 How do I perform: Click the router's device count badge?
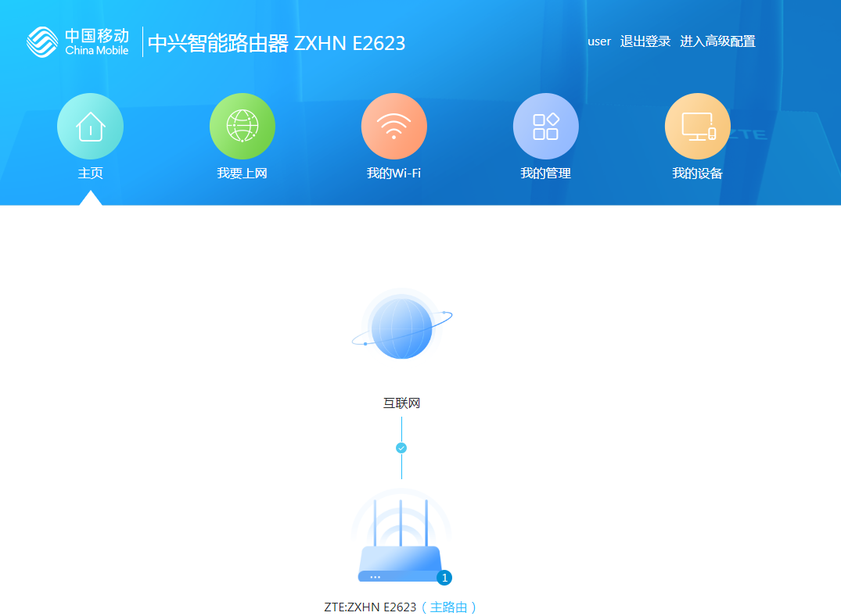coord(444,578)
